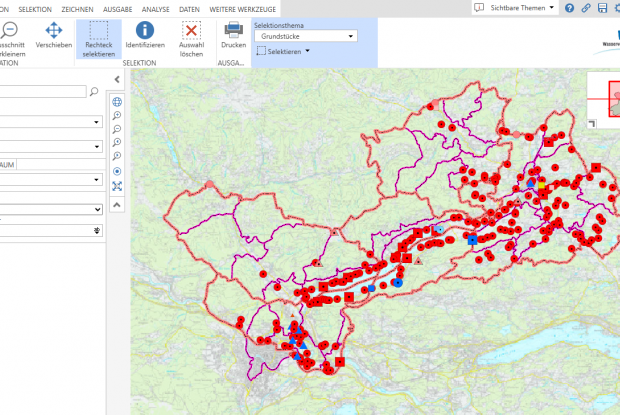Open the ANALYSE ribbon tab
The width and height of the screenshot is (620, 415).
coord(156,9)
